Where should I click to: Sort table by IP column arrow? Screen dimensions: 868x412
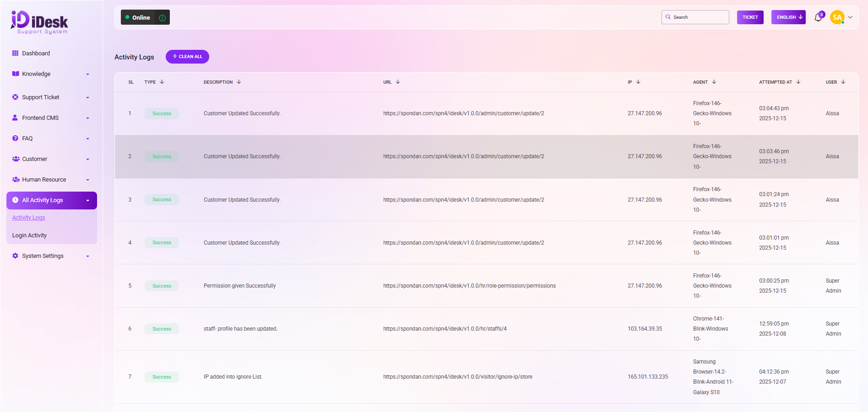[x=638, y=82]
